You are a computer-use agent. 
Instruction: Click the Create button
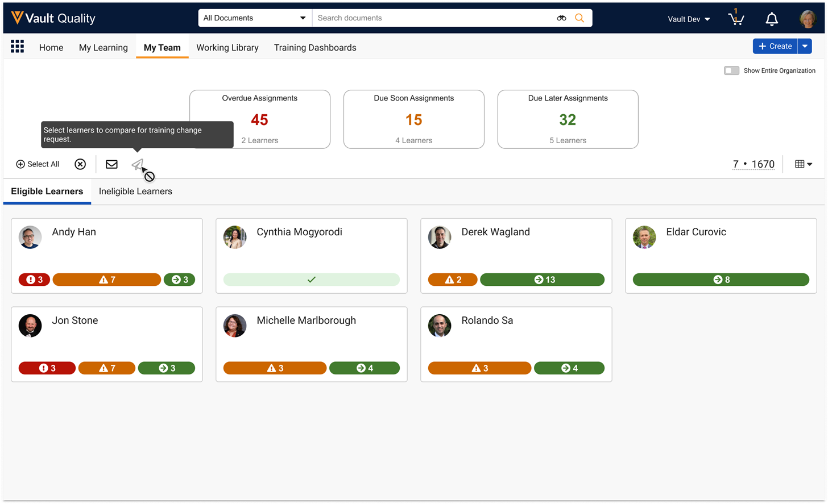pyautogui.click(x=775, y=47)
